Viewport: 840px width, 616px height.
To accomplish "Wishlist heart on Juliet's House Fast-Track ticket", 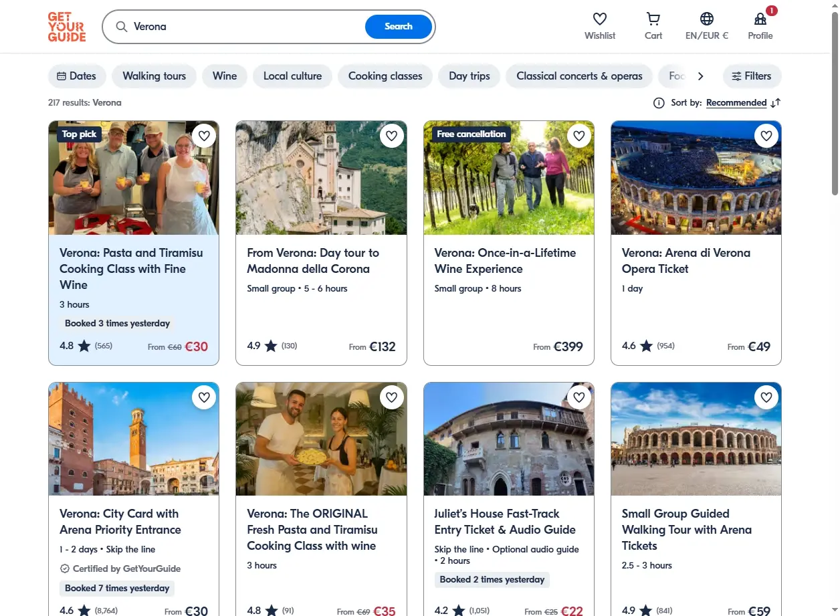I will (579, 397).
